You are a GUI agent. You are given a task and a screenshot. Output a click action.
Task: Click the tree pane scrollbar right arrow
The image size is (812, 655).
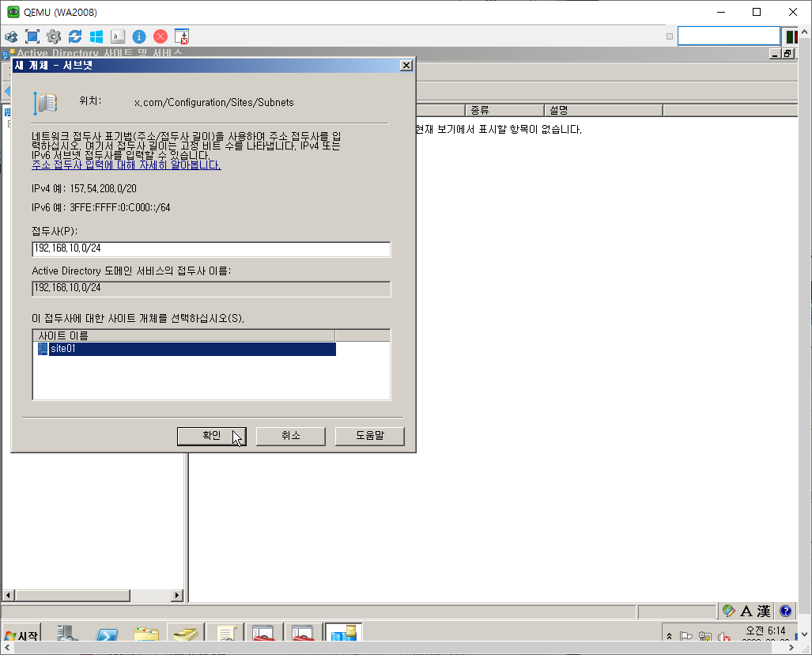point(177,596)
